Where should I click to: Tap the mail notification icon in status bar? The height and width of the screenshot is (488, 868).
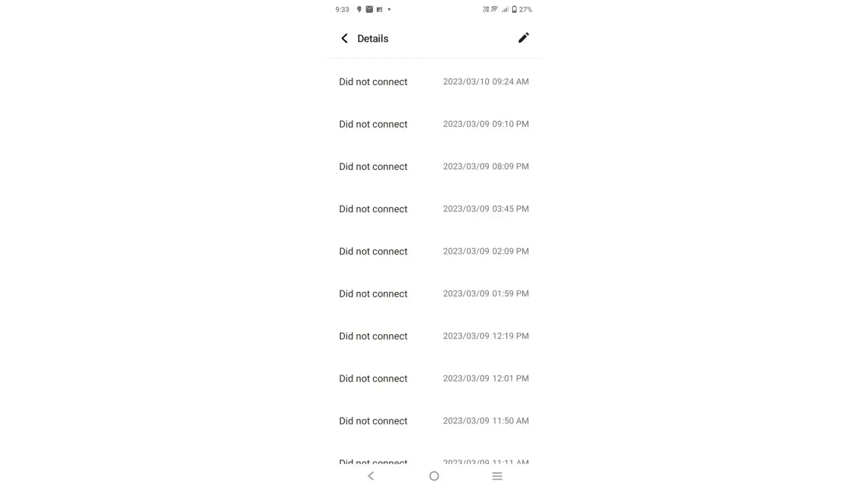coord(370,9)
